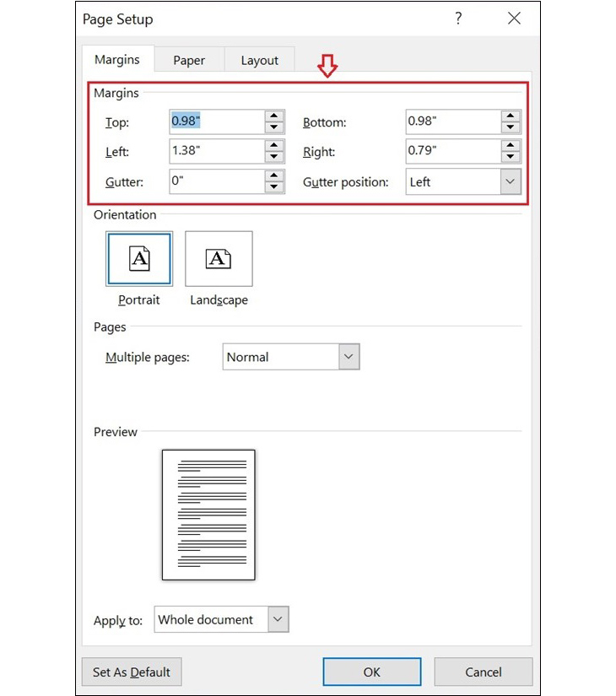Decrease Right margin with down arrow
Screen dimensions: 616x696
[x=511, y=157]
